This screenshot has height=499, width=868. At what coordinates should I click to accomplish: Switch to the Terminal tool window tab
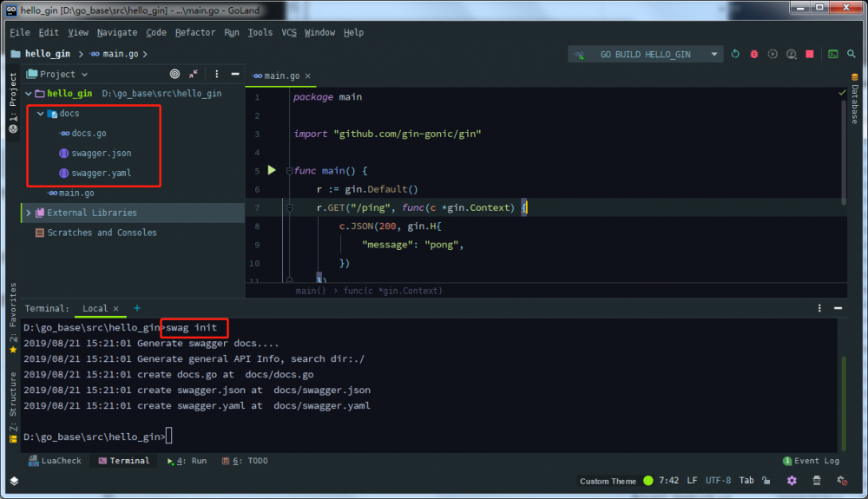point(124,461)
